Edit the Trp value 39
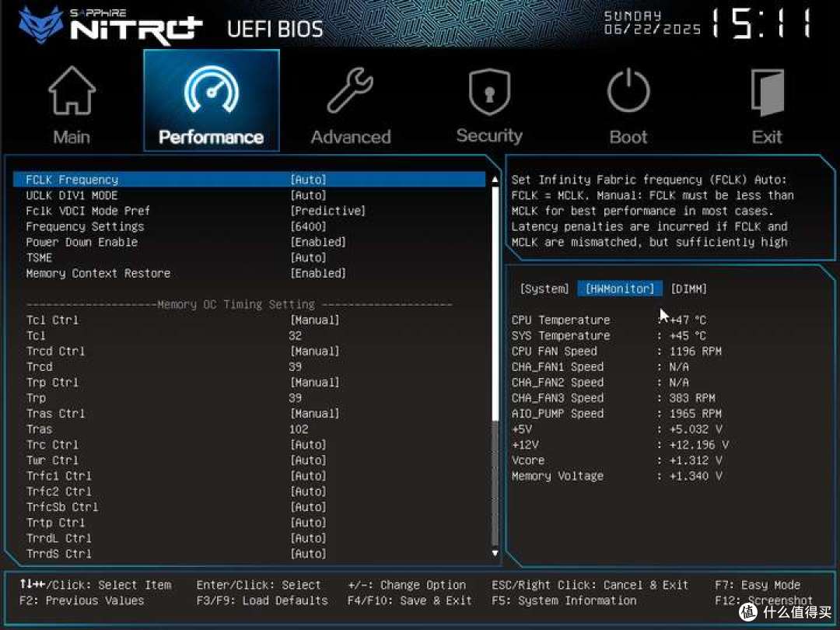 click(296, 397)
